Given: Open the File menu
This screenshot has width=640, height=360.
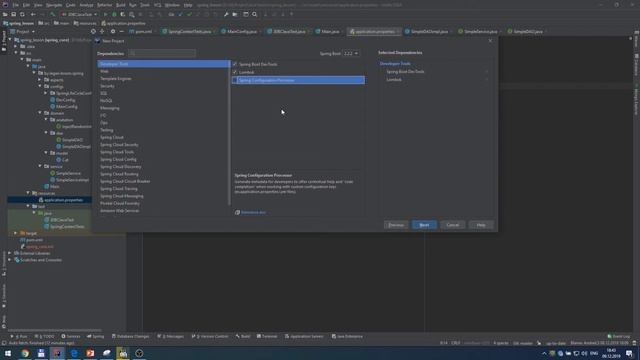Looking at the screenshot, I should [16, 5].
